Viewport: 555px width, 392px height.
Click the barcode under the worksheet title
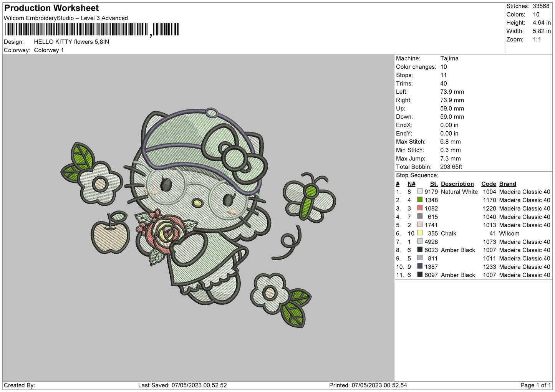92,30
